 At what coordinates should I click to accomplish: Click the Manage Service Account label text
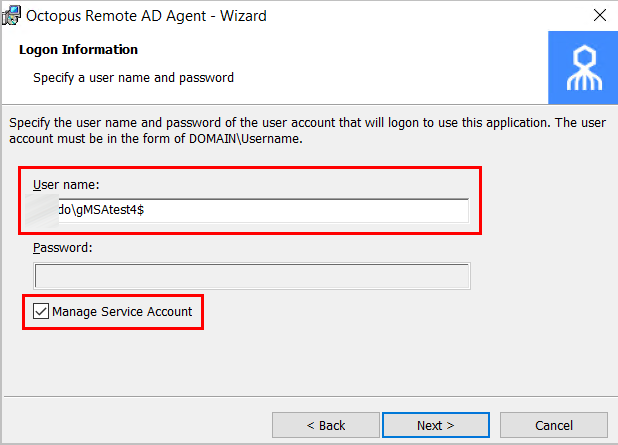122,311
